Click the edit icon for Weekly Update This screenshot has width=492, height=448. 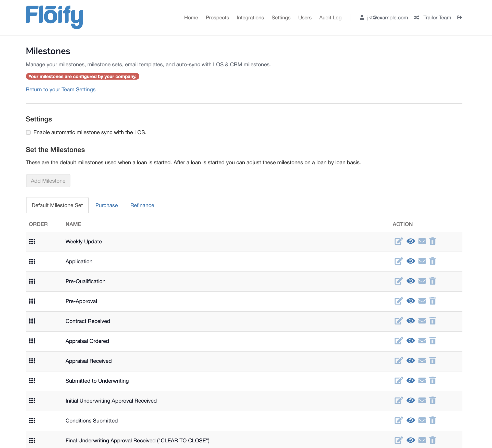pyautogui.click(x=398, y=241)
